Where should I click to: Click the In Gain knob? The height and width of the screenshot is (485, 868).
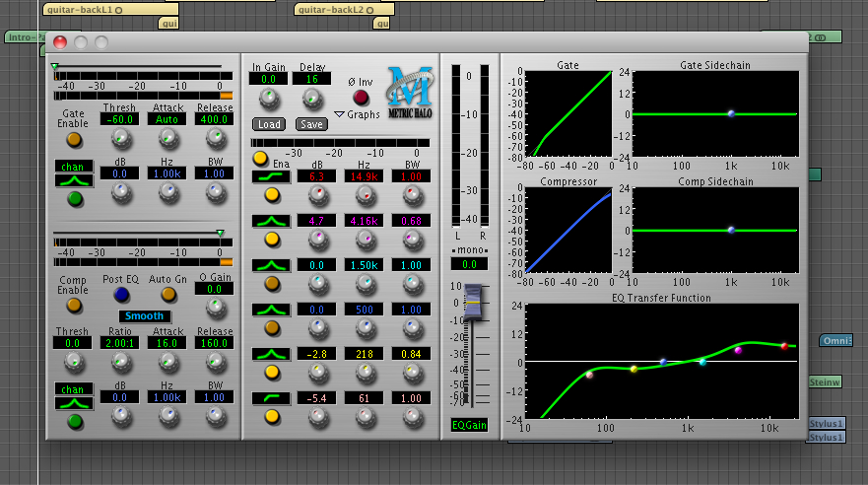point(270,100)
